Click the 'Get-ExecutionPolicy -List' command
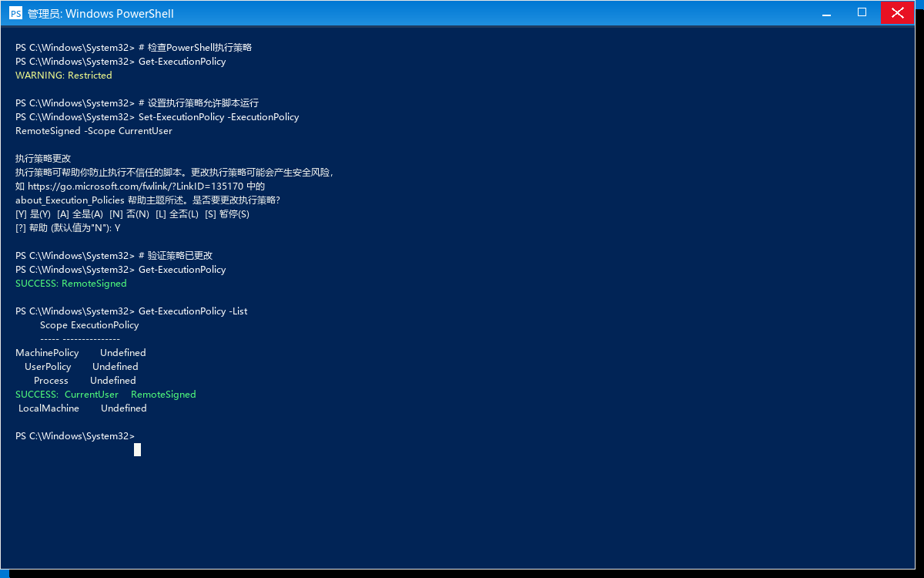The height and width of the screenshot is (578, 924). click(x=193, y=311)
